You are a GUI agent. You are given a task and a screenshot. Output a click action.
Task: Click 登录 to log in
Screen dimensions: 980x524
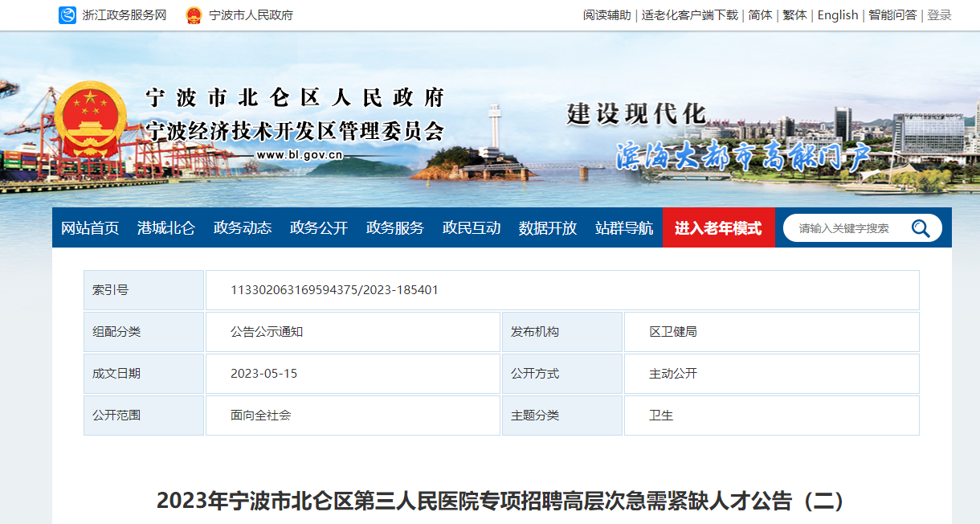[x=939, y=15]
